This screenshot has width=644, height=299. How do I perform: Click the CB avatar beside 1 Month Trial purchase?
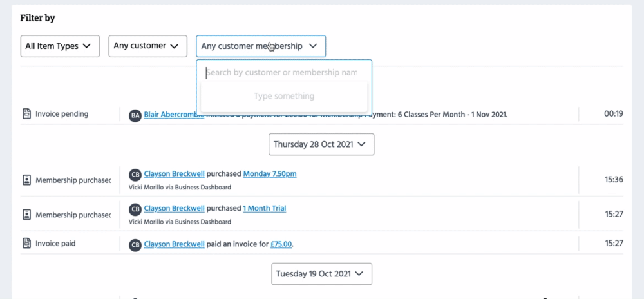click(135, 209)
